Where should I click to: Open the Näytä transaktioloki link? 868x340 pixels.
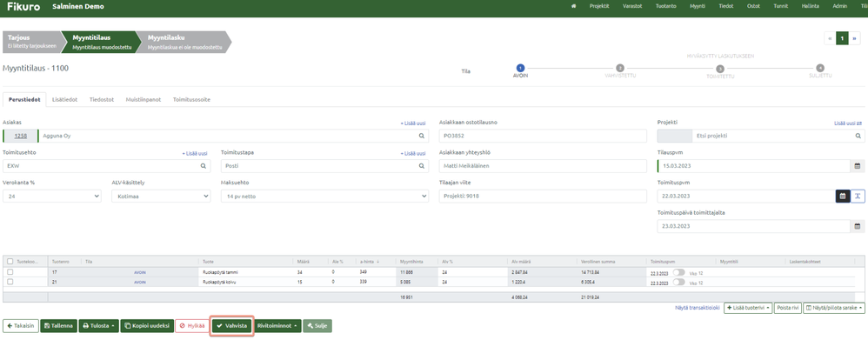(x=697, y=308)
